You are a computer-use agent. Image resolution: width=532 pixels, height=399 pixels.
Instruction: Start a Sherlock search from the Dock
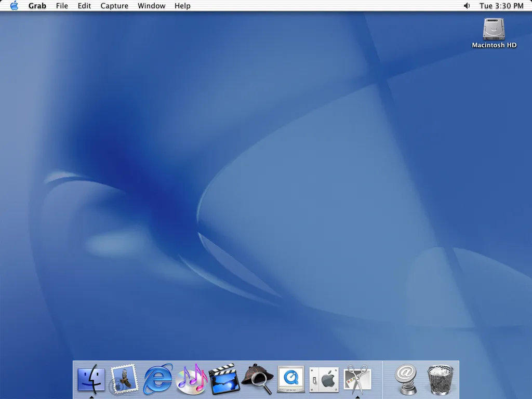pos(257,378)
